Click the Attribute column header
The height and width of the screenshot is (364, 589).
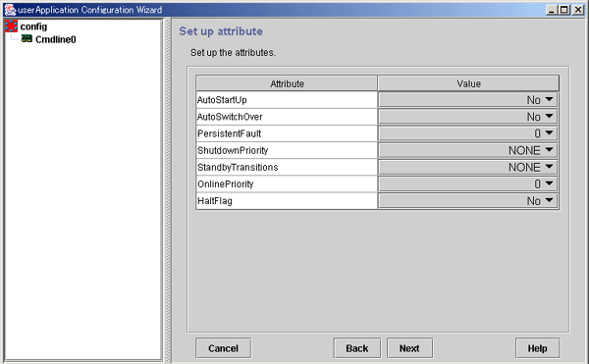[x=287, y=83]
